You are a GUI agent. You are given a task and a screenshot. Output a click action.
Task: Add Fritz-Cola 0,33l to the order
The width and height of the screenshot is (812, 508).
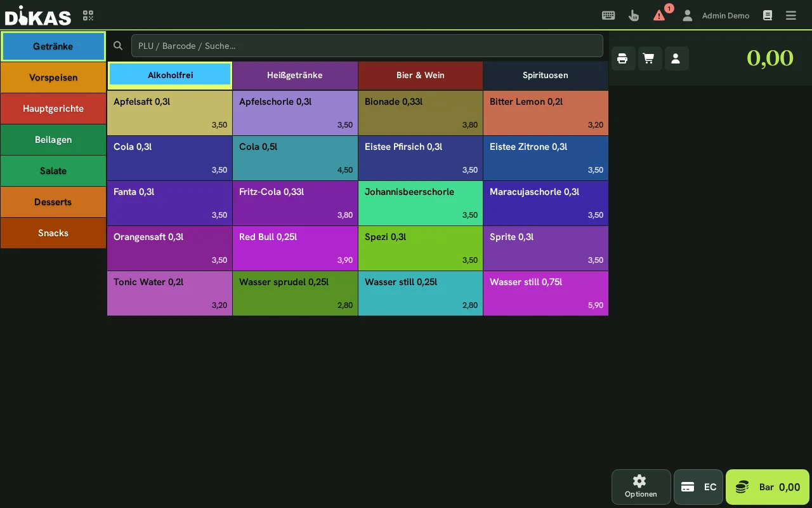click(x=295, y=203)
